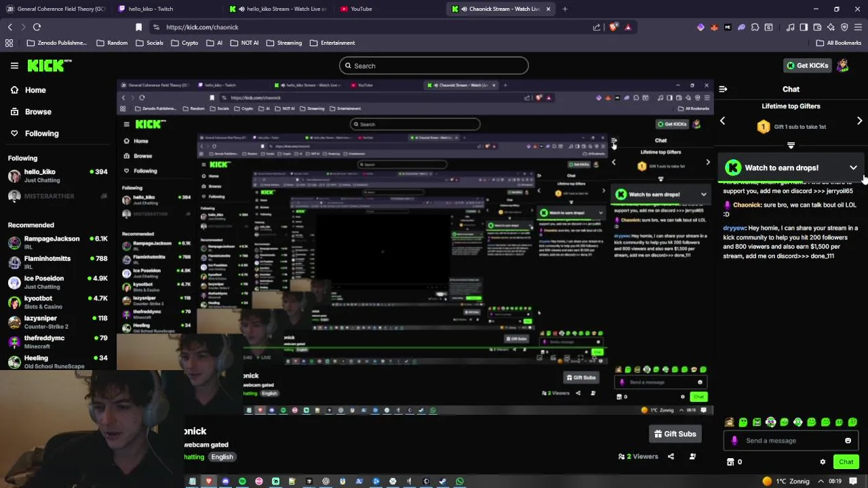Collapse the chat panel using the arrow icon
The height and width of the screenshot is (488, 868).
pos(723,89)
